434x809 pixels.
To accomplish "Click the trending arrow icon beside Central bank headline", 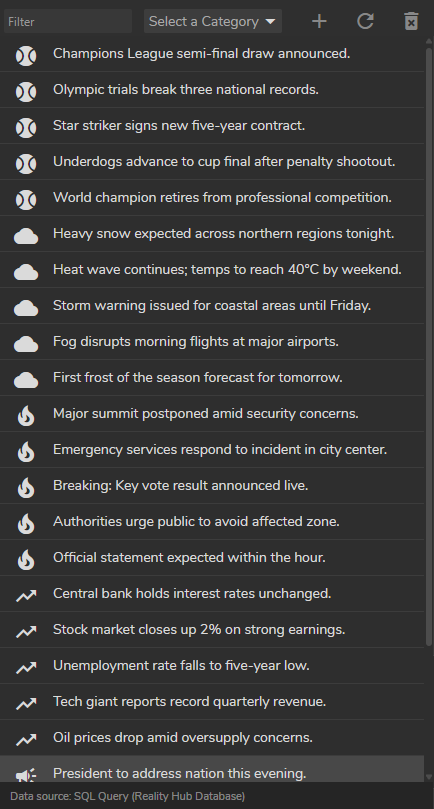I will (26, 596).
